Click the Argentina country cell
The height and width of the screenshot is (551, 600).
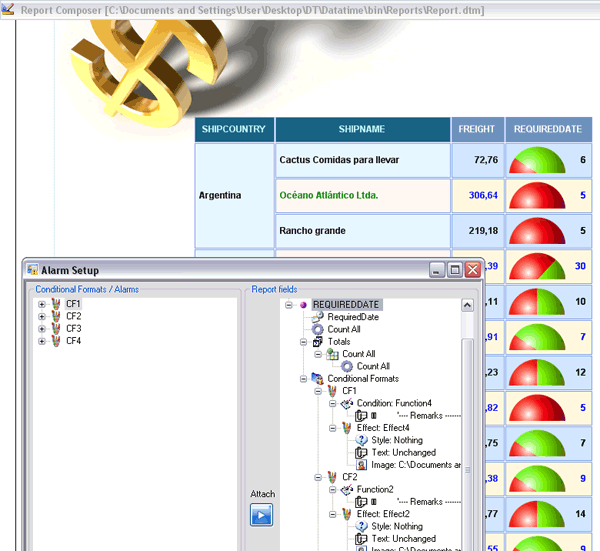click(x=234, y=196)
